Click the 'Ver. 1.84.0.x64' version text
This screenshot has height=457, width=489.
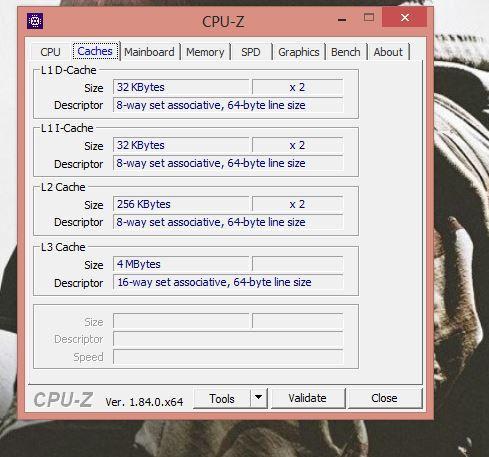144,402
